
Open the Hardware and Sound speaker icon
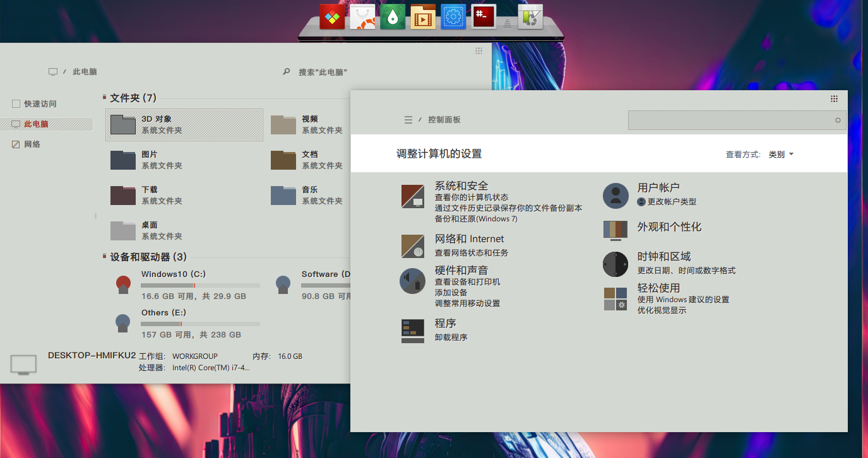(413, 281)
